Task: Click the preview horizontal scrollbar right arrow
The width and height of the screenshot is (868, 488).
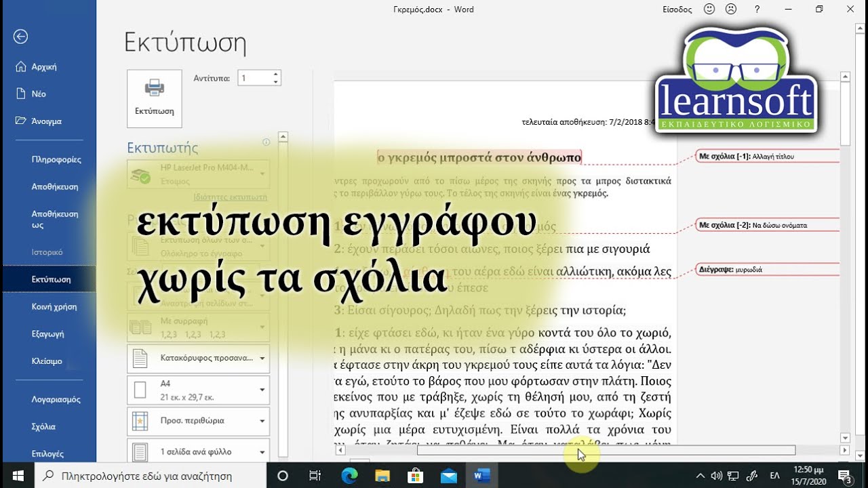Action: 845,450
